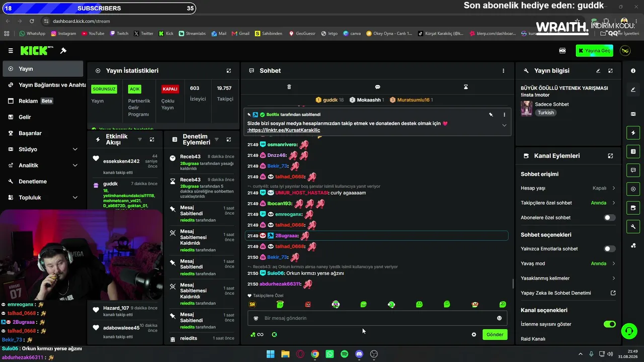644x362 pixels.
Task: Open Windows Start menu
Action: (270, 354)
